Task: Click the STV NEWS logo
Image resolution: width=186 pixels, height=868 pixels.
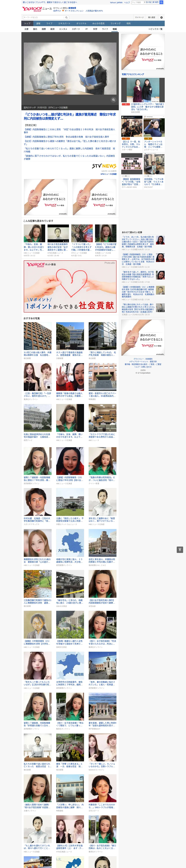Action: 104,166
